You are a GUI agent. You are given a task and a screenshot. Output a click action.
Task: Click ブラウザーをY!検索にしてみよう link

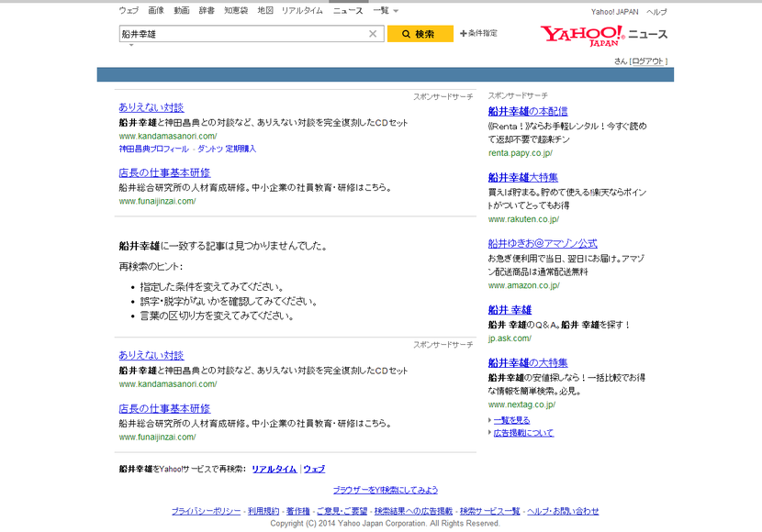pyautogui.click(x=386, y=490)
